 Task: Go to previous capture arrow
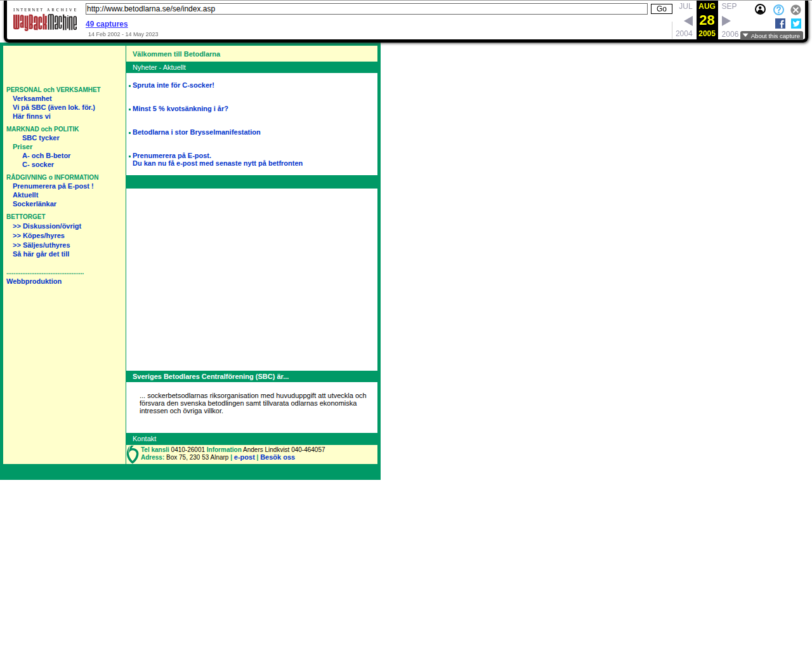pos(688,21)
